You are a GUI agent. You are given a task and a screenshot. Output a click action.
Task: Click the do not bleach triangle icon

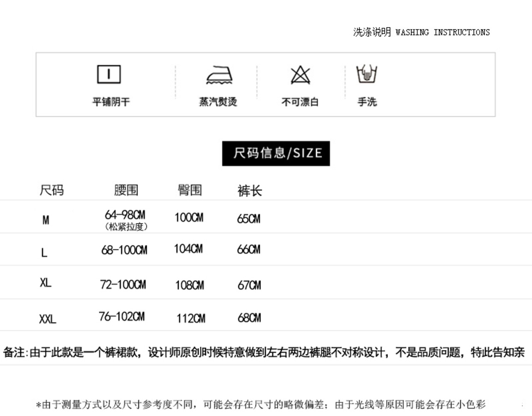300,75
